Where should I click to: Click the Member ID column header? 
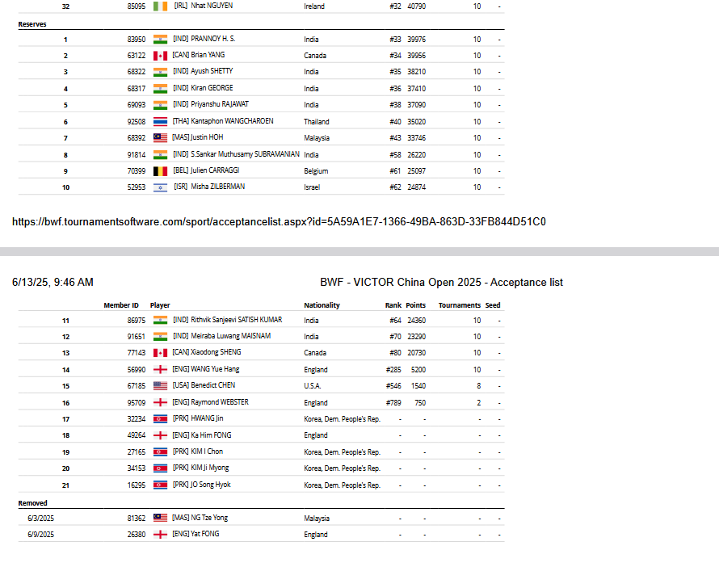[x=121, y=305]
